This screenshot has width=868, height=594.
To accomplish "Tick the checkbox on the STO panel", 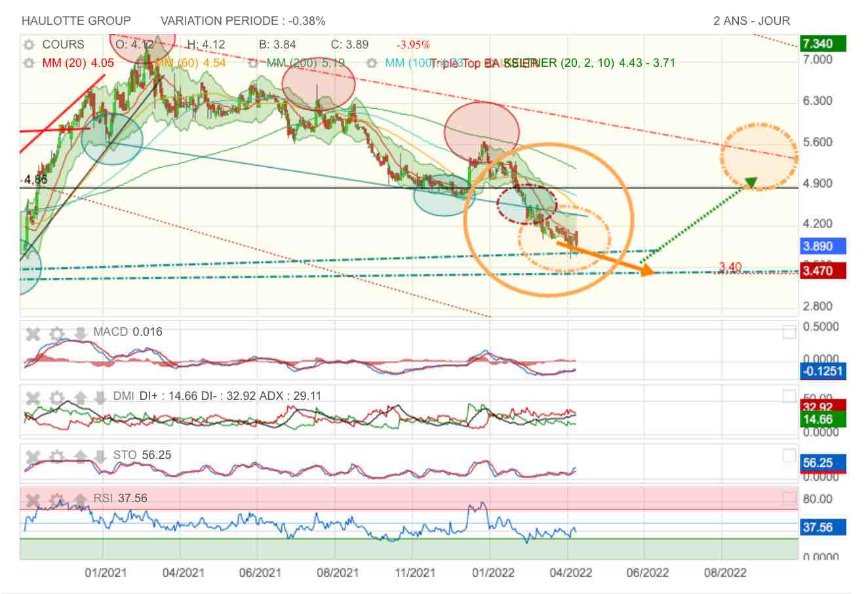I will pyautogui.click(x=790, y=456).
